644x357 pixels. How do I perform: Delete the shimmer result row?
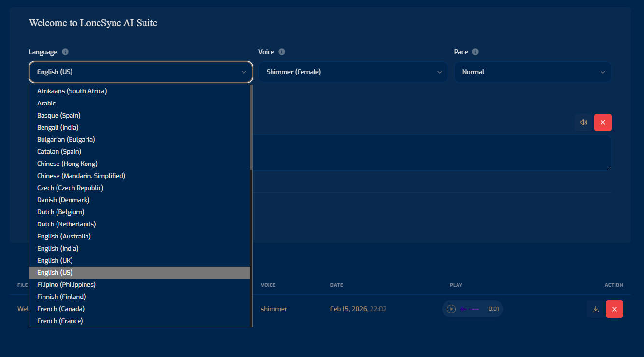615,309
